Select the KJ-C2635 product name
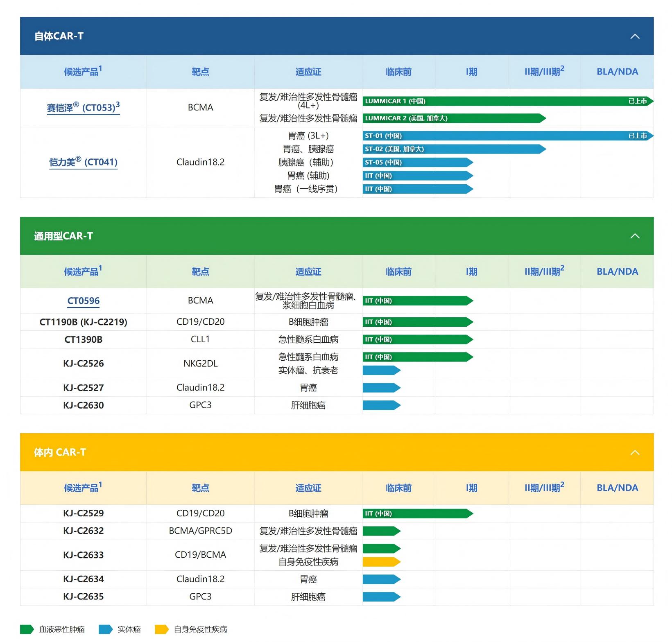 (x=84, y=597)
